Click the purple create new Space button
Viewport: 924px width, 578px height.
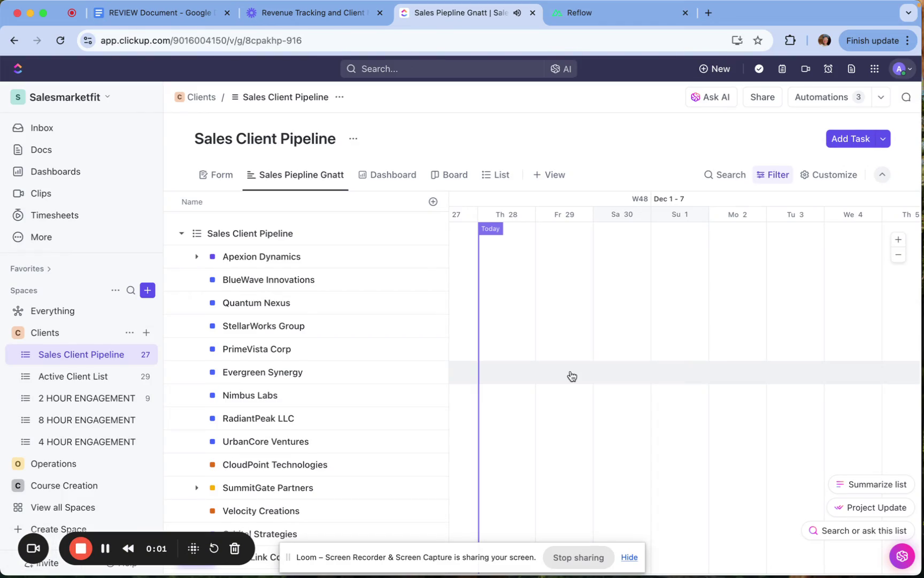(148, 291)
